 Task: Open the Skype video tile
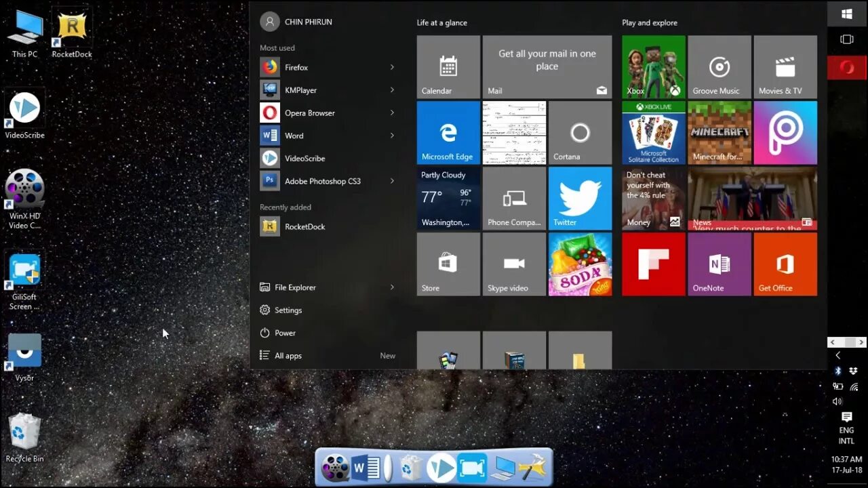(514, 264)
